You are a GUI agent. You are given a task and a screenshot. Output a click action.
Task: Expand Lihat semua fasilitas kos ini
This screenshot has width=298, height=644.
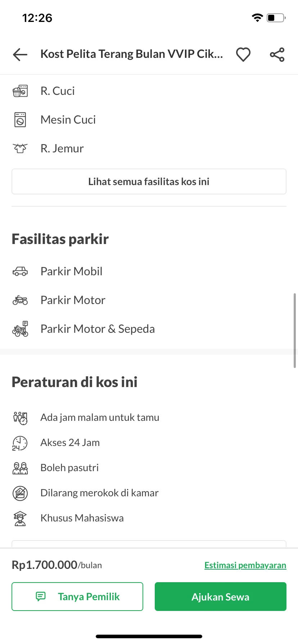point(149,181)
